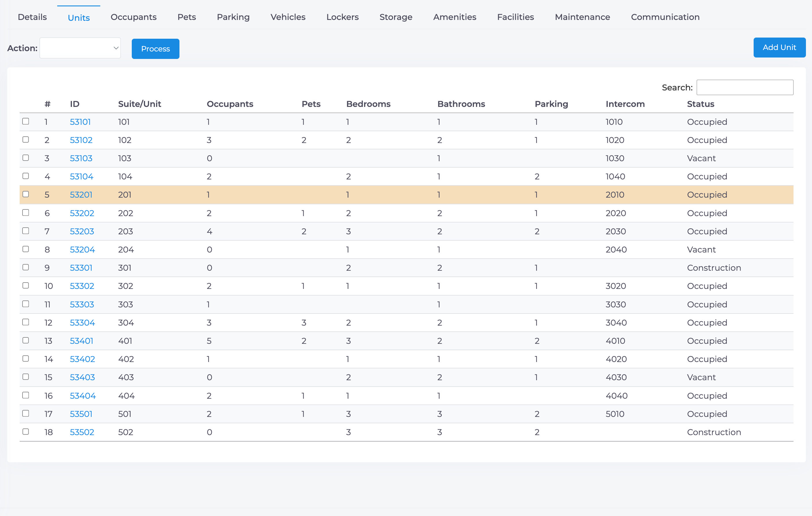
Task: Check the checkbox for unit 53304
Action: 26,322
